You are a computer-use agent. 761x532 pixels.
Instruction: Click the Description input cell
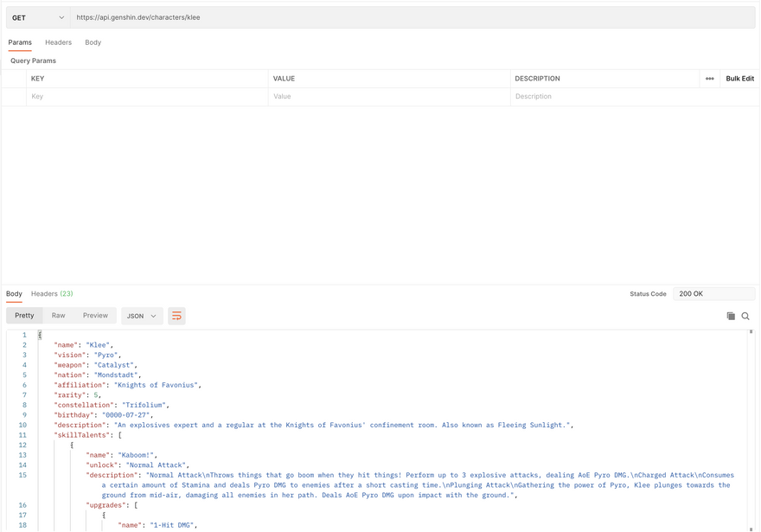point(635,97)
